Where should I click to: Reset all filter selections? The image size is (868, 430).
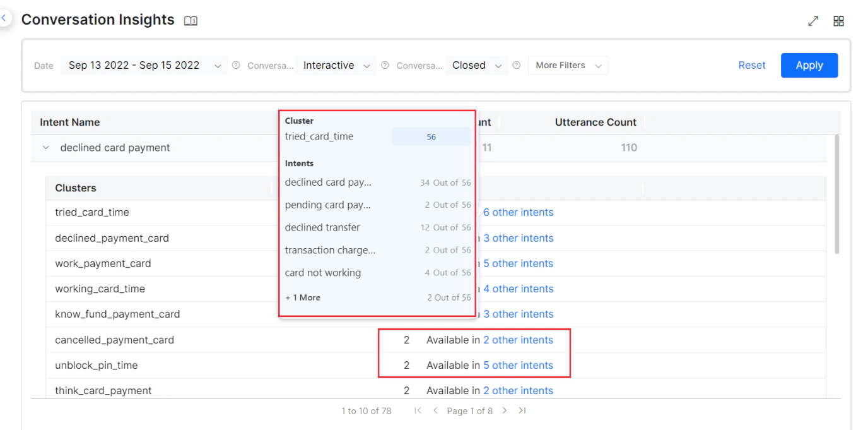[751, 65]
